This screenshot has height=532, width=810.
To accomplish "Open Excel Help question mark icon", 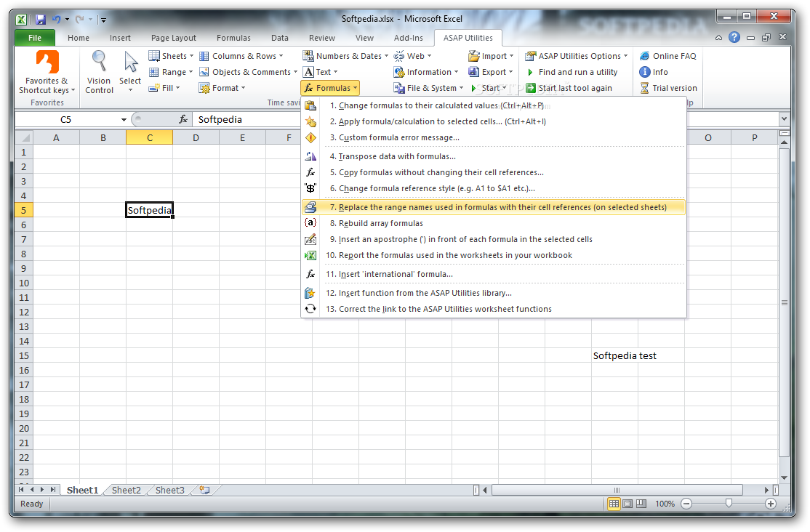I will pyautogui.click(x=734, y=37).
